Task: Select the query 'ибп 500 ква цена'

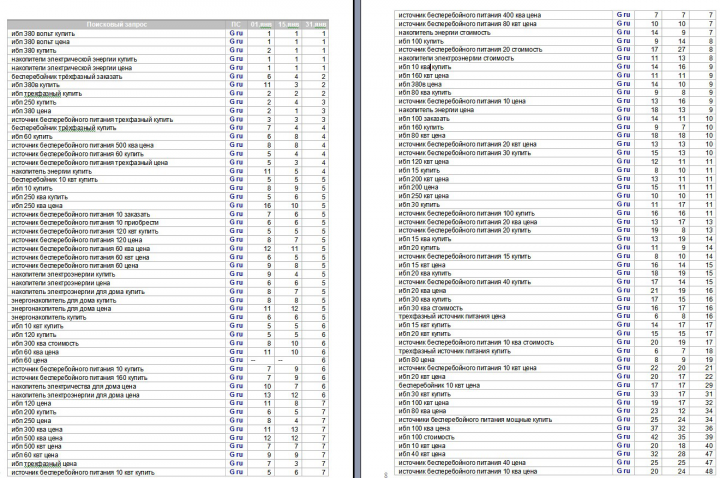Action: pyautogui.click(x=37, y=438)
